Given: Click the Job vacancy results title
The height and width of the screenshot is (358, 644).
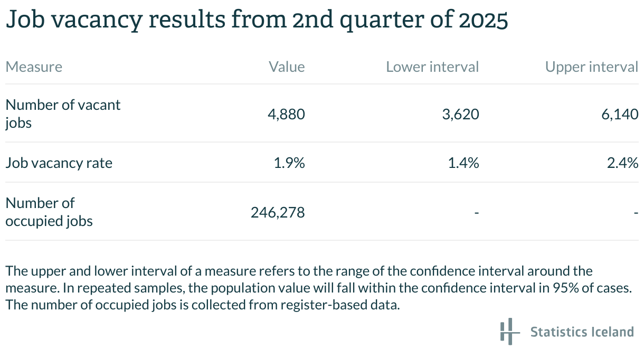Looking at the screenshot, I should (x=257, y=20).
